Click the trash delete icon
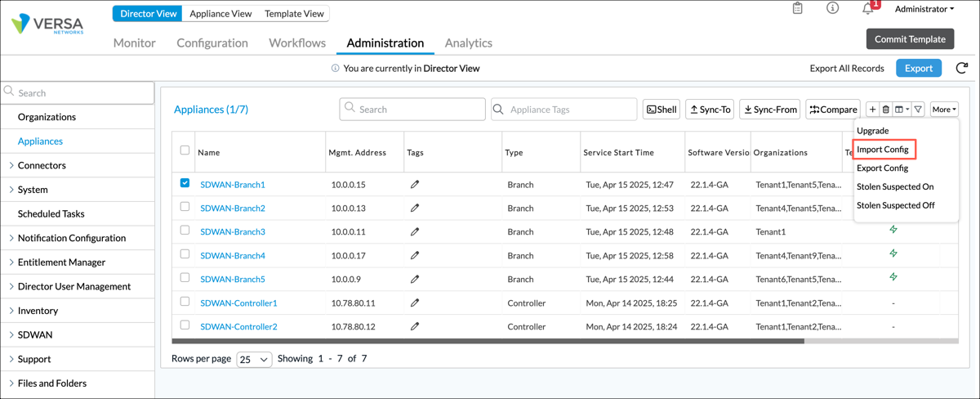The height and width of the screenshot is (399, 980). point(885,110)
